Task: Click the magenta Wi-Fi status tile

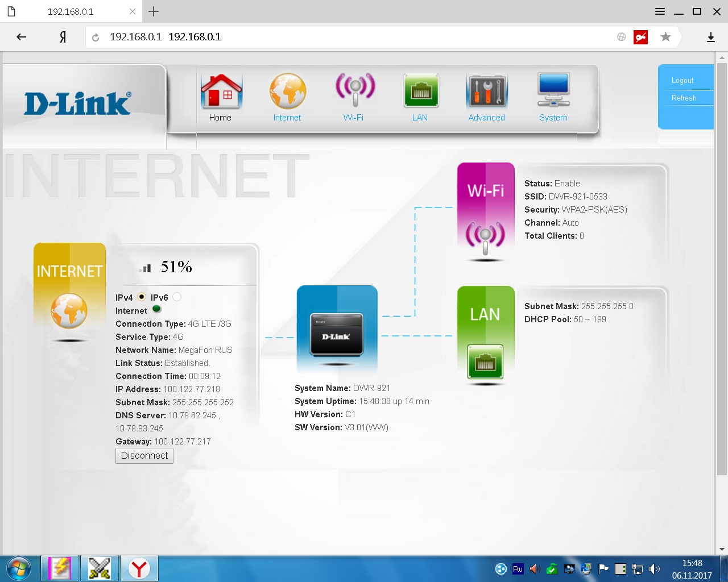Action: point(486,211)
